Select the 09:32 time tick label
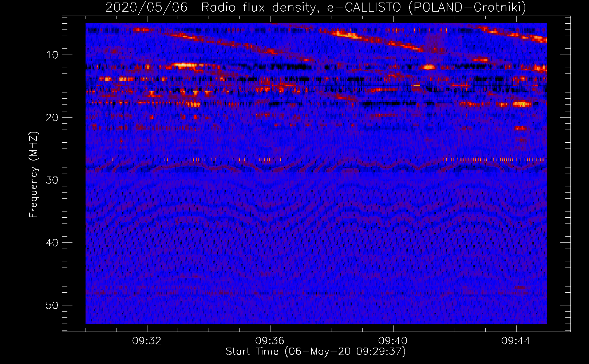This screenshot has width=589, height=364. coord(147,341)
